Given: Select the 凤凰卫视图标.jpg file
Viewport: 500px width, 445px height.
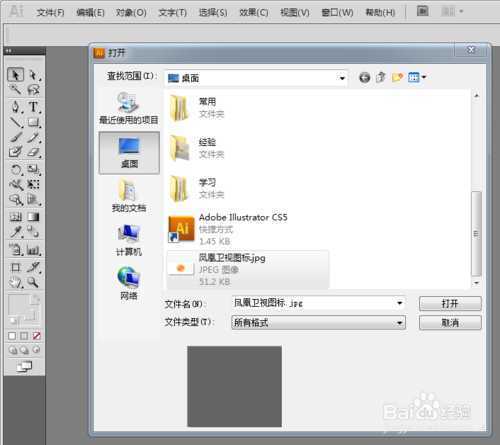Looking at the screenshot, I should click(x=248, y=269).
